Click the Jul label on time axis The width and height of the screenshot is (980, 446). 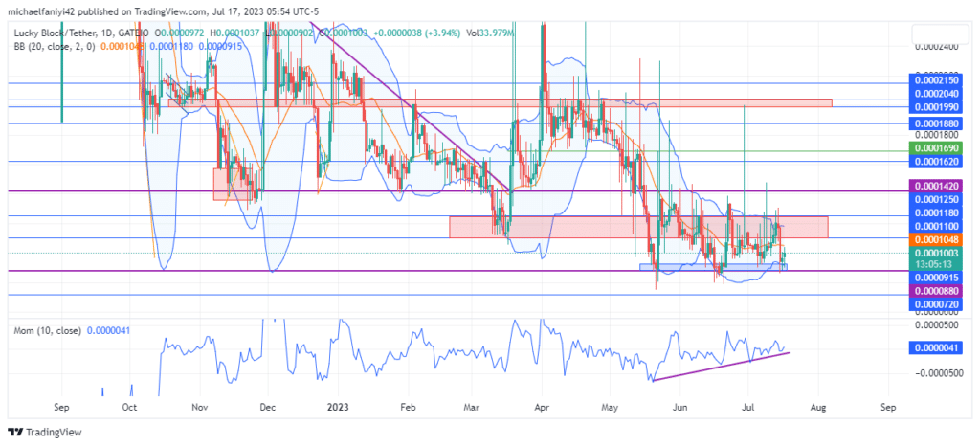747,407
